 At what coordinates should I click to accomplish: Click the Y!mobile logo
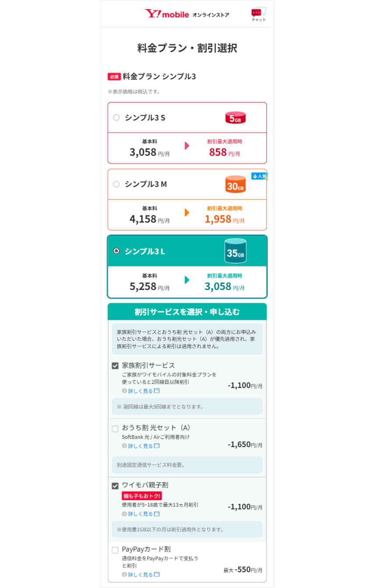pos(167,14)
